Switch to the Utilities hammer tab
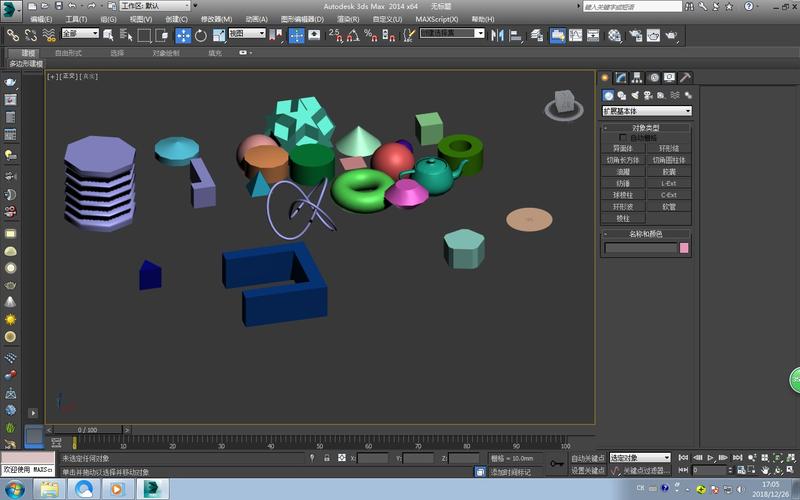Screen dimensions: 800x500 (x=685, y=78)
